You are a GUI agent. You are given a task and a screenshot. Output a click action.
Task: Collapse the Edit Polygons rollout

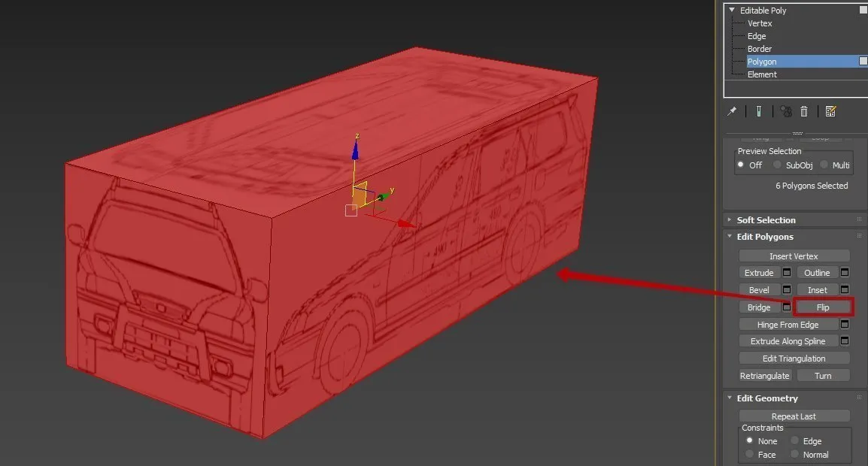pos(764,237)
